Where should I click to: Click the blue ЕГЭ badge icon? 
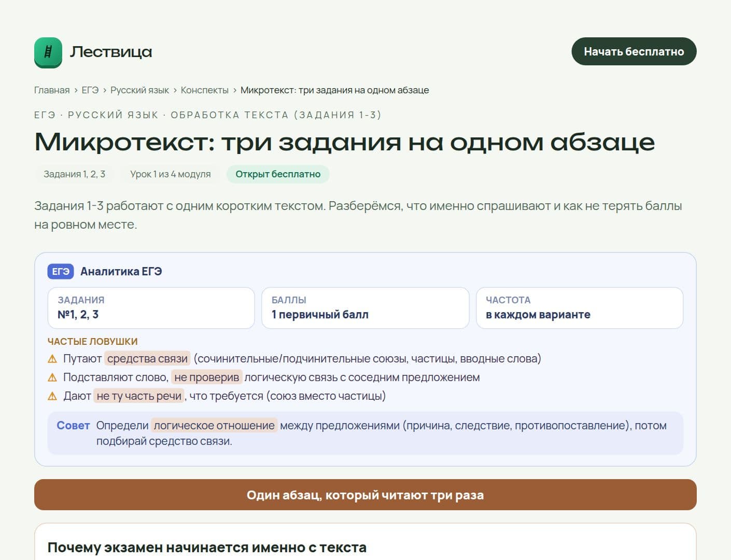[x=61, y=271]
